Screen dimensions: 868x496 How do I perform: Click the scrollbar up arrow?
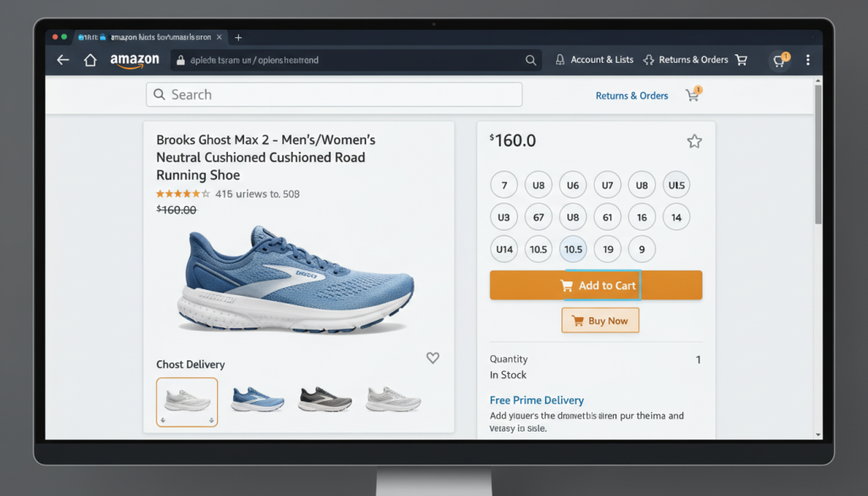click(818, 81)
